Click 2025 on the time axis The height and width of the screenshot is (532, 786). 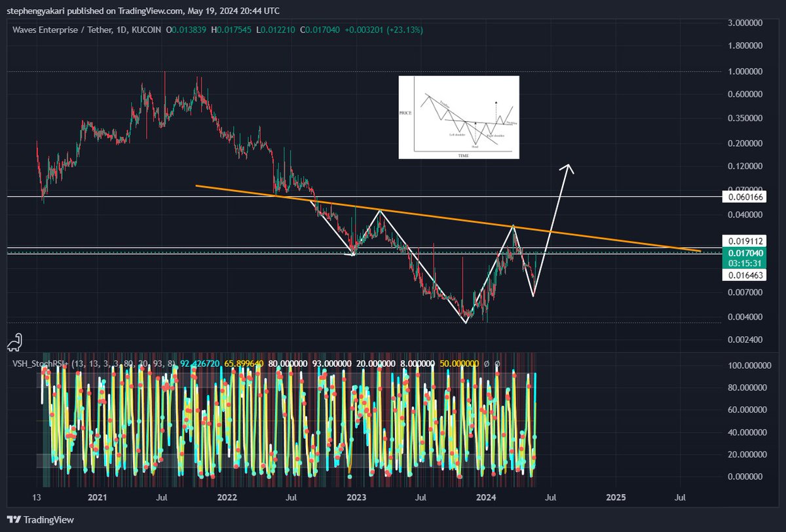coord(615,497)
